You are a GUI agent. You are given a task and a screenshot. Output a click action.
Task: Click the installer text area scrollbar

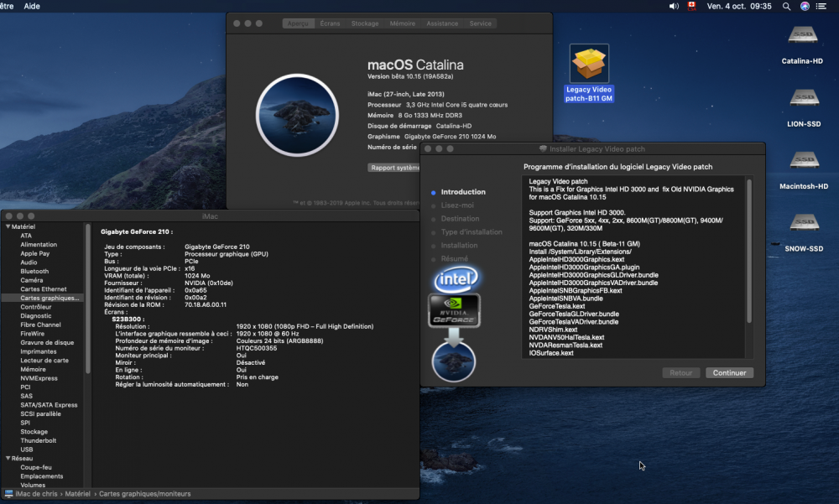click(x=749, y=251)
